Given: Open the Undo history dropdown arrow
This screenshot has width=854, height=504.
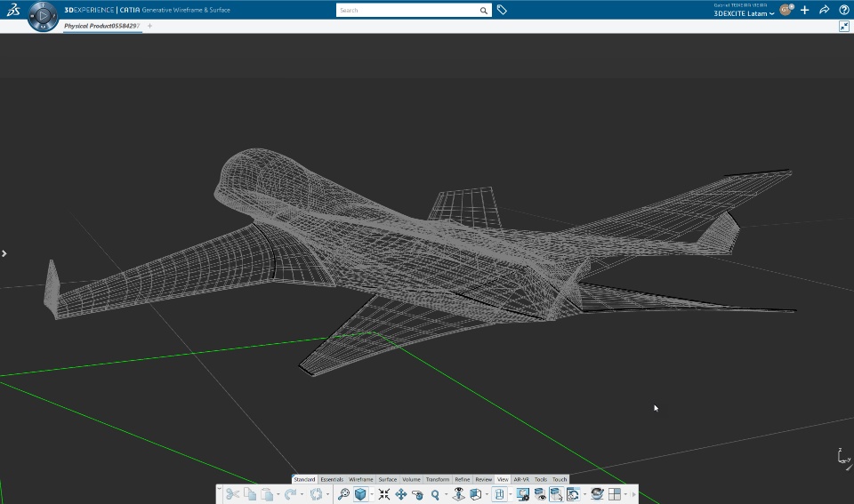Looking at the screenshot, I should pyautogui.click(x=302, y=495).
